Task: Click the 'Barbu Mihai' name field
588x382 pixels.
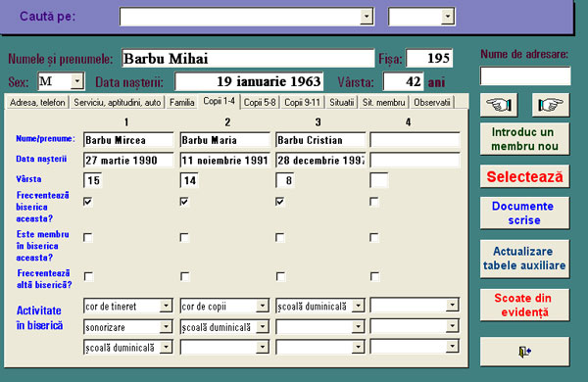Action: [248, 59]
